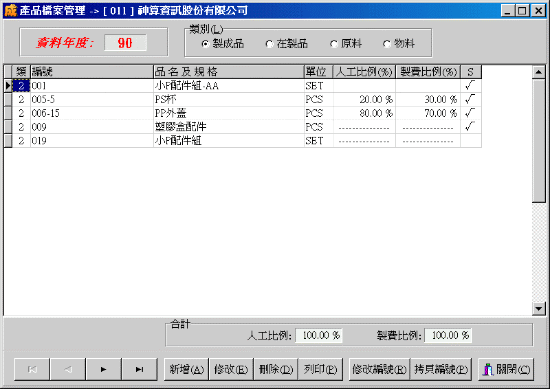The width and height of the screenshot is (550, 389).
Task: Click the 拷貝編號(P) button
Action: [441, 369]
